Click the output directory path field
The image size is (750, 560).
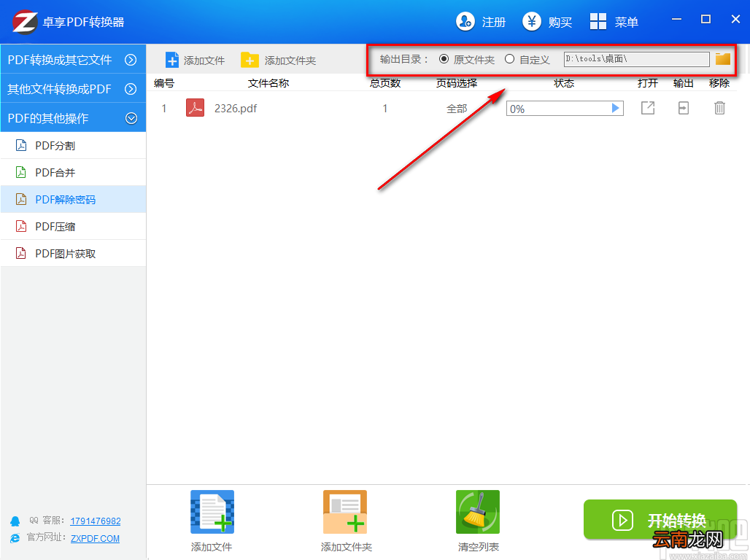click(636, 59)
